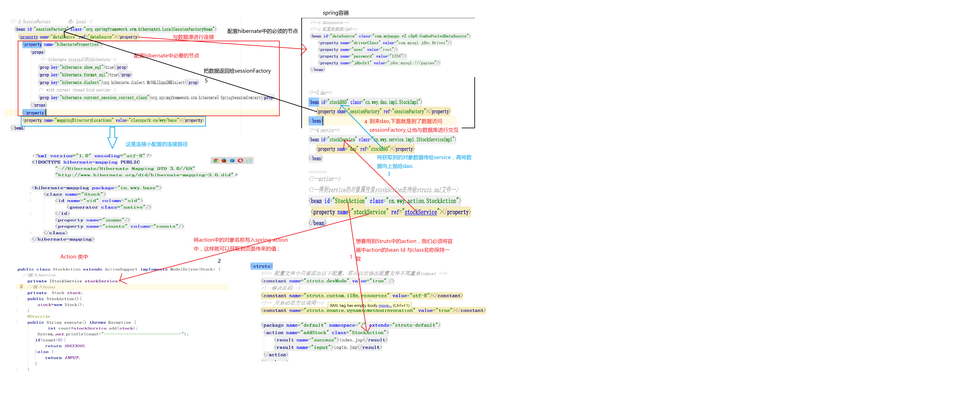Click the "hibernate.dialect" prop key

pyautogui.click(x=80, y=82)
